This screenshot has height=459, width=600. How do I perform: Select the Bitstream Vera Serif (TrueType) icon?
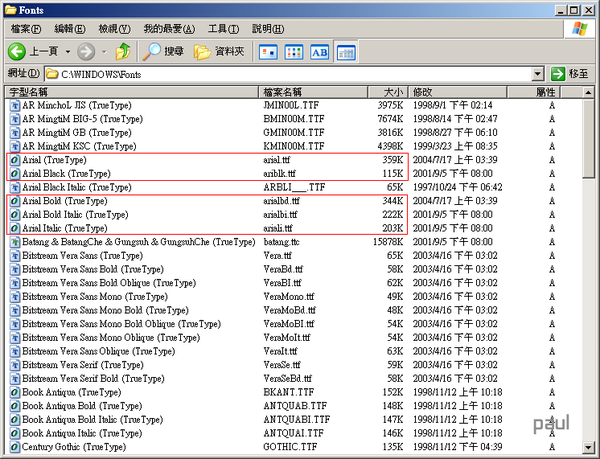click(15, 365)
